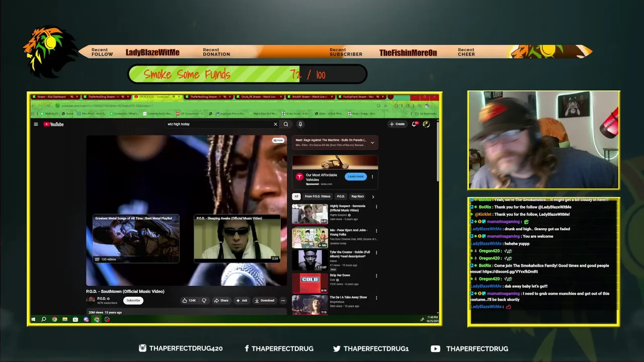Download the Southtown video
This screenshot has height=362, width=644.
[265, 300]
